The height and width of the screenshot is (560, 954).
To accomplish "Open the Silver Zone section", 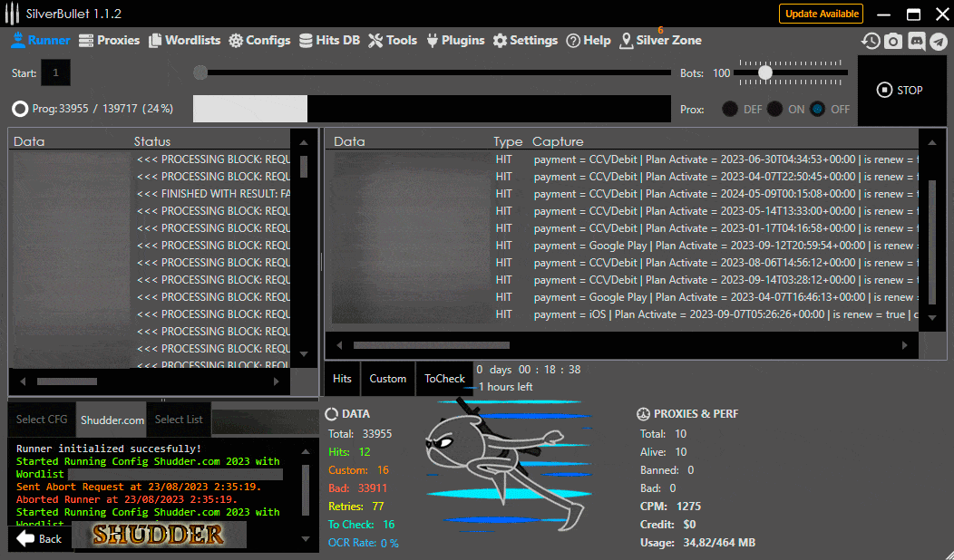I will click(x=660, y=40).
